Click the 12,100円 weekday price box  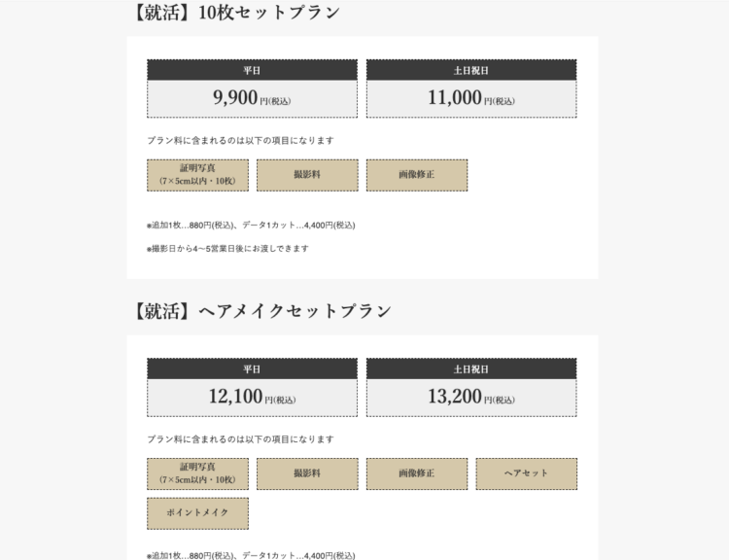click(x=252, y=398)
